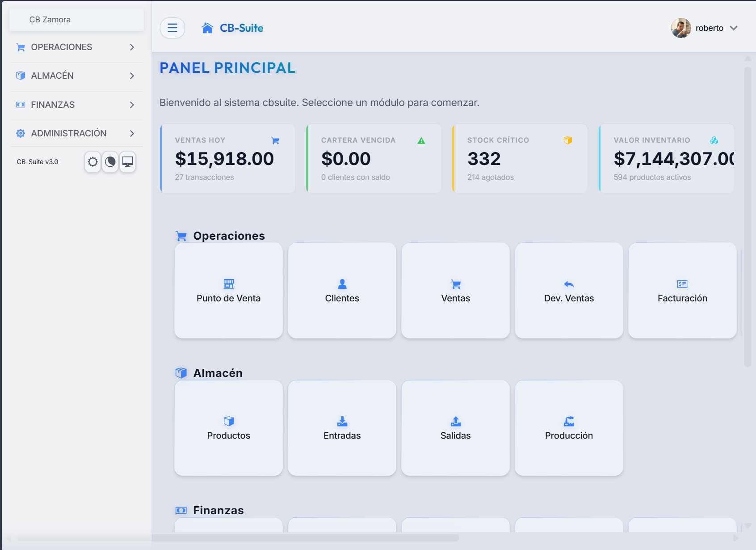This screenshot has width=756, height=550.
Task: Open the OPERACIONES sidebar menu
Action: pyautogui.click(x=76, y=47)
